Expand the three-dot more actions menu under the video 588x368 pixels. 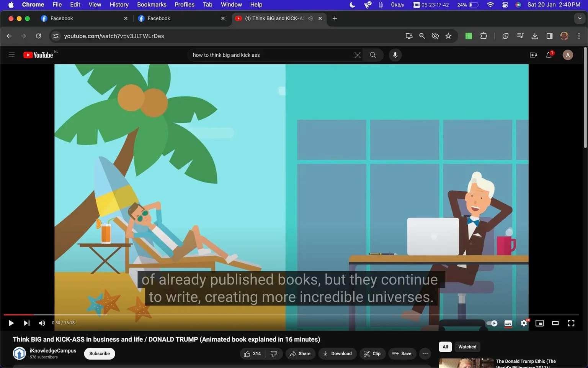[x=425, y=353]
